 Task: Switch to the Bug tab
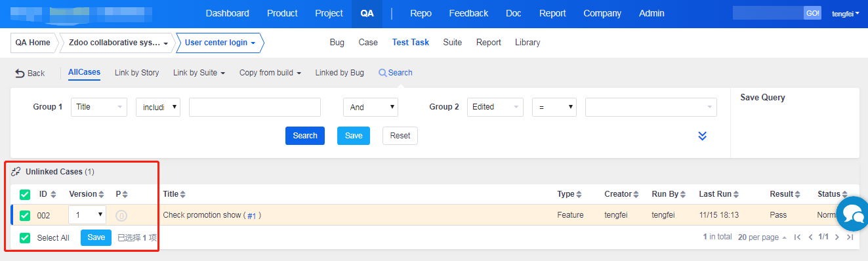[x=337, y=42]
